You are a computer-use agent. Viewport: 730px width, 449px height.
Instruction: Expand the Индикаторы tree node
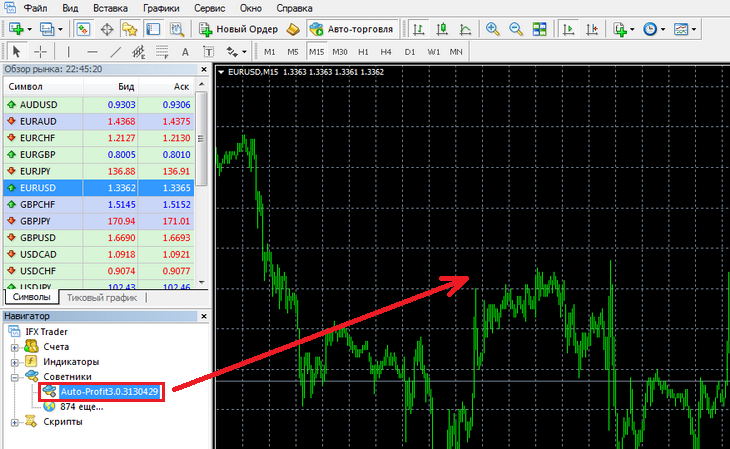coord(15,362)
